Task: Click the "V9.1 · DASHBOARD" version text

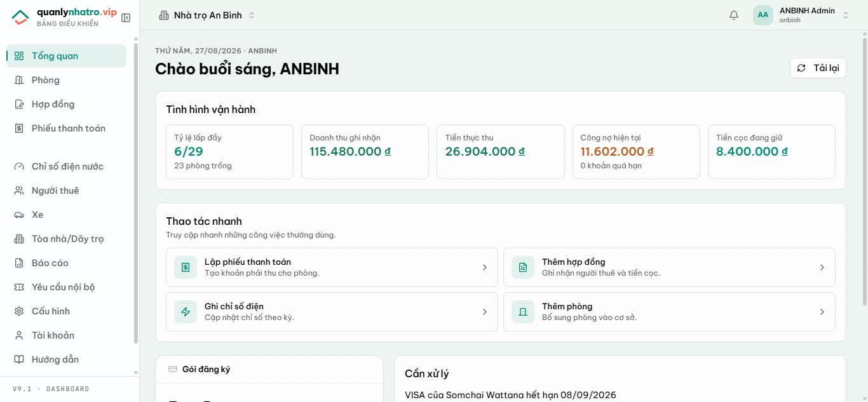Action: coord(51,389)
